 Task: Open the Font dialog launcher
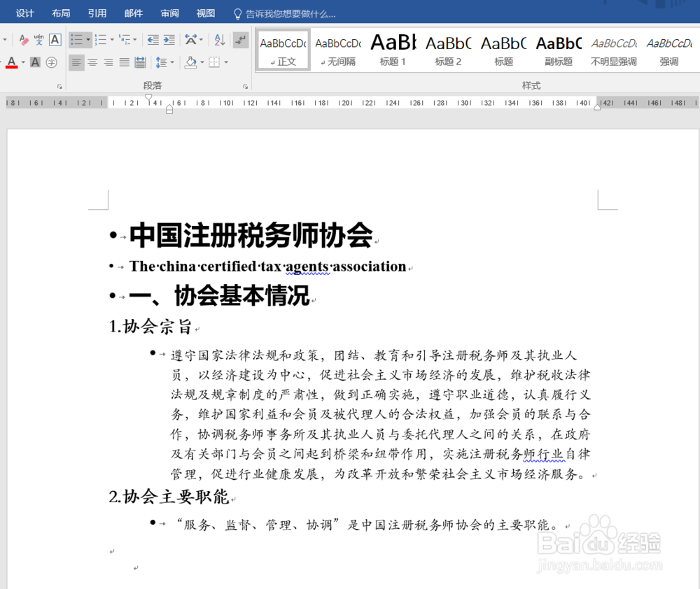coord(59,87)
